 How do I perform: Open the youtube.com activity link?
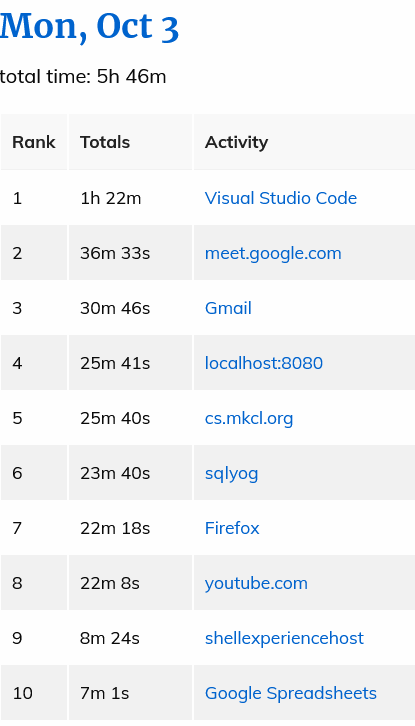click(x=256, y=583)
